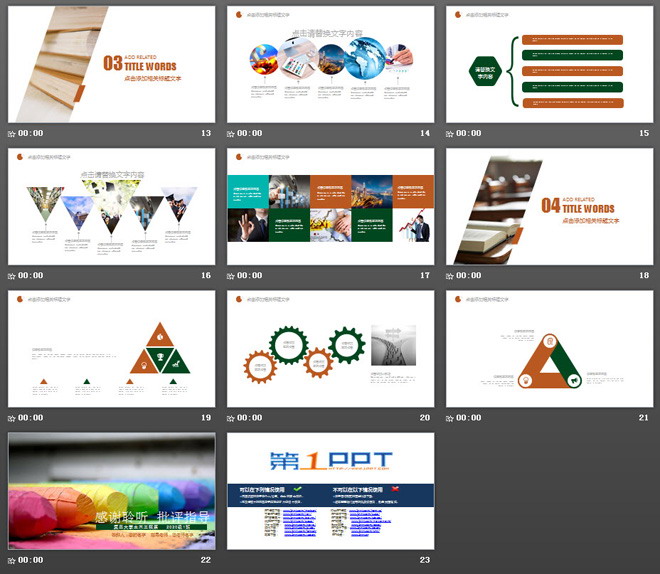Click the transition star icon below slide 21
Screen dimensions: 660x574
(451, 418)
